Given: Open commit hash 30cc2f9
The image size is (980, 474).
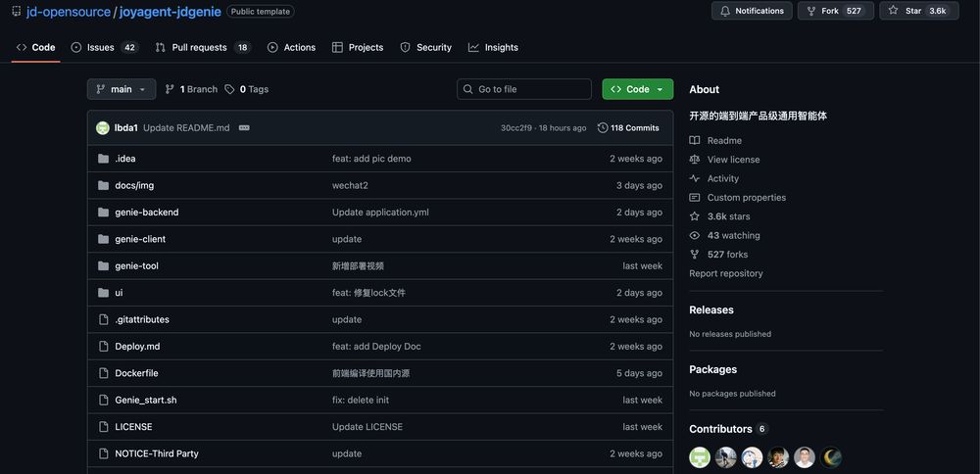Looking at the screenshot, I should [515, 128].
